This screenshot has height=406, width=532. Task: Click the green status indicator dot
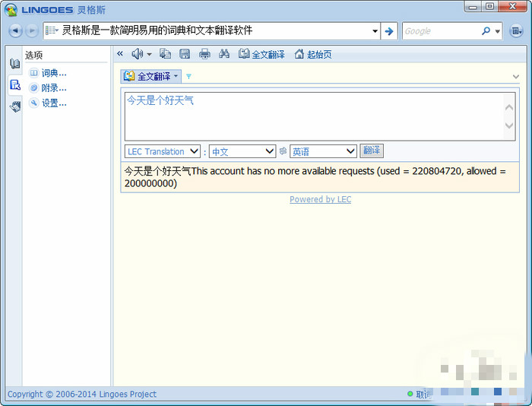coord(410,394)
